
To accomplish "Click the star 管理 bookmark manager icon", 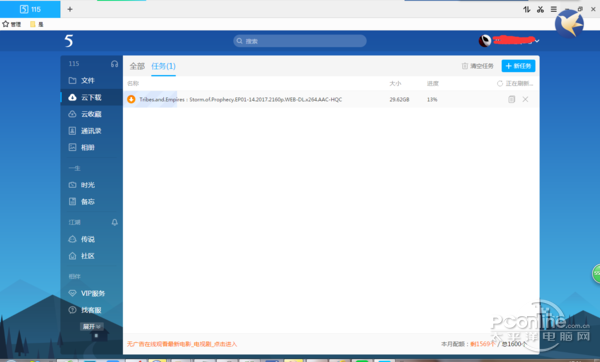I will (x=11, y=24).
